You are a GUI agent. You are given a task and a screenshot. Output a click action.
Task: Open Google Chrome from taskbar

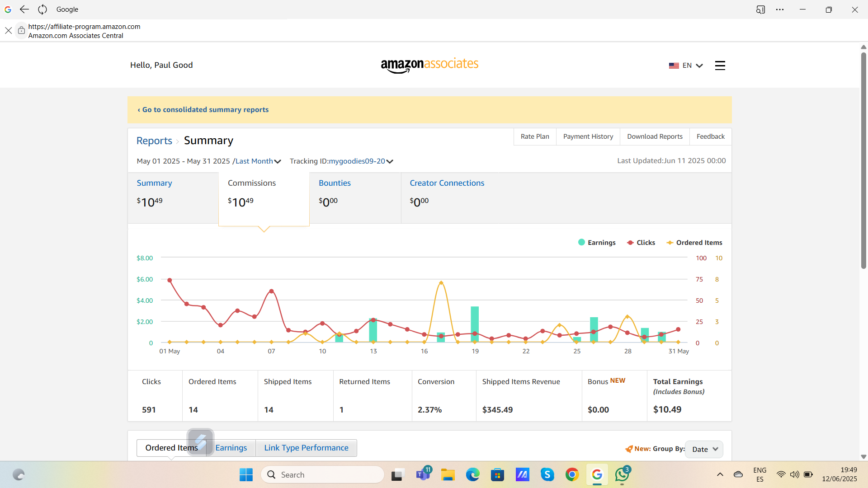coord(572,474)
